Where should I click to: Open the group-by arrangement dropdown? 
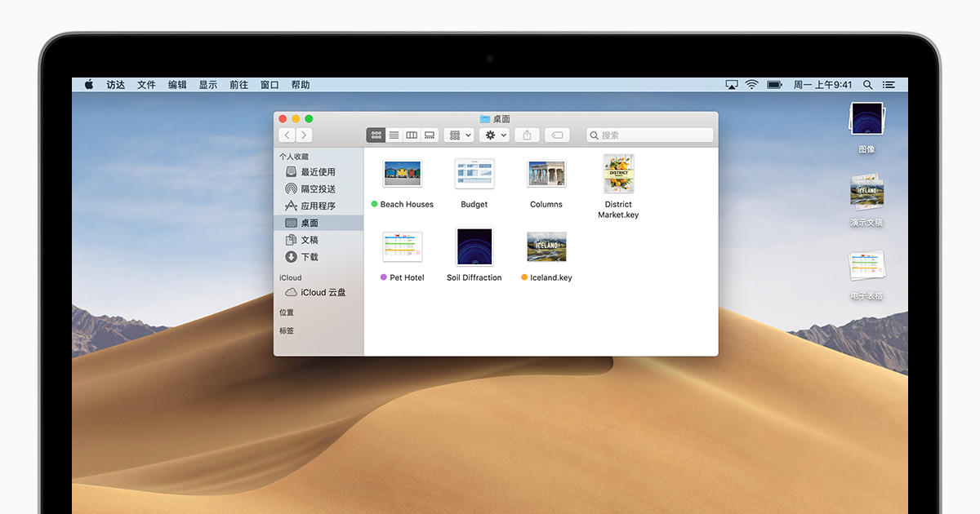pos(459,135)
